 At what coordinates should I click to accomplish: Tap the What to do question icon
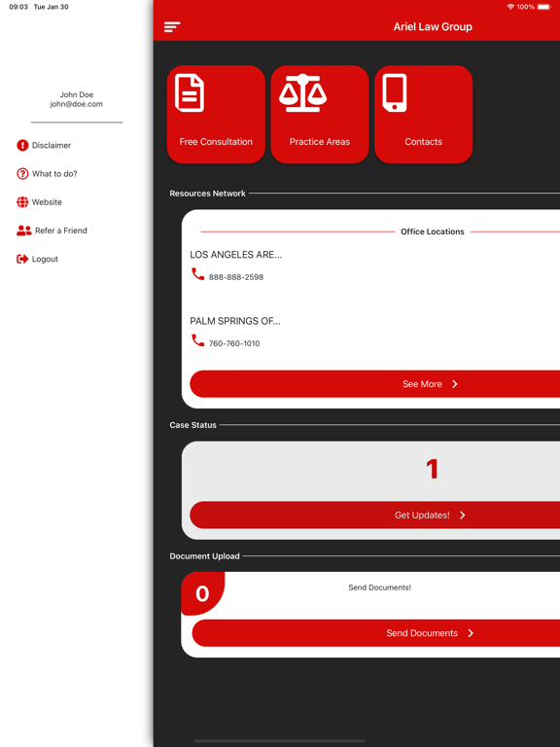[22, 174]
